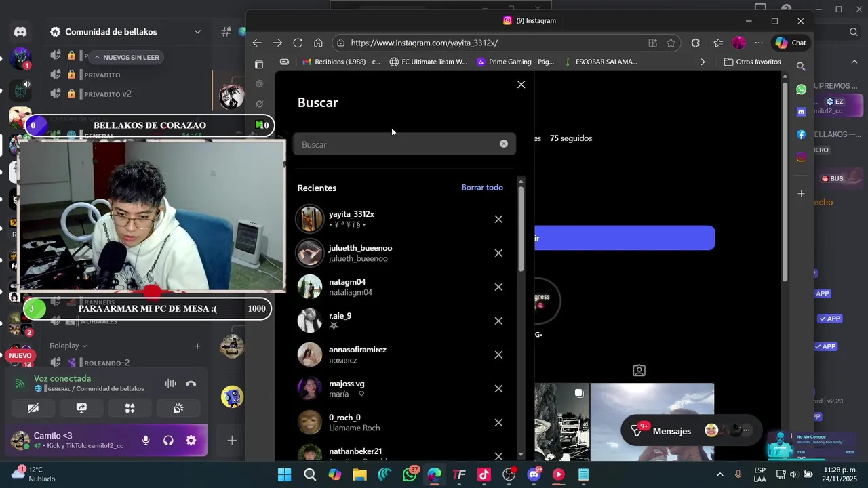Add page to favorites star icon
Screen dimensions: 868x488
pyautogui.click(x=671, y=43)
